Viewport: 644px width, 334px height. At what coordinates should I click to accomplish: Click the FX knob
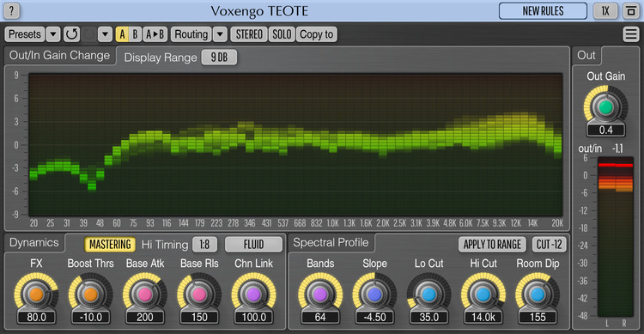coord(36,295)
